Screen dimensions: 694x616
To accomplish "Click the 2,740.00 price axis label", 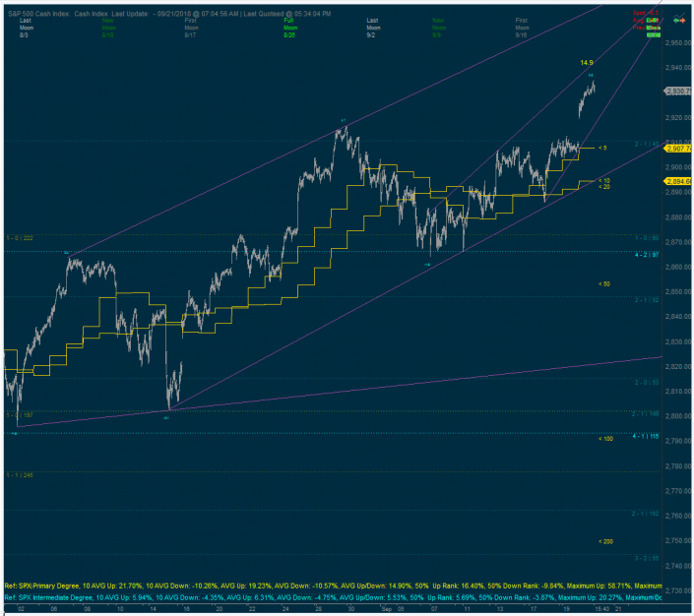I will click(x=678, y=566).
